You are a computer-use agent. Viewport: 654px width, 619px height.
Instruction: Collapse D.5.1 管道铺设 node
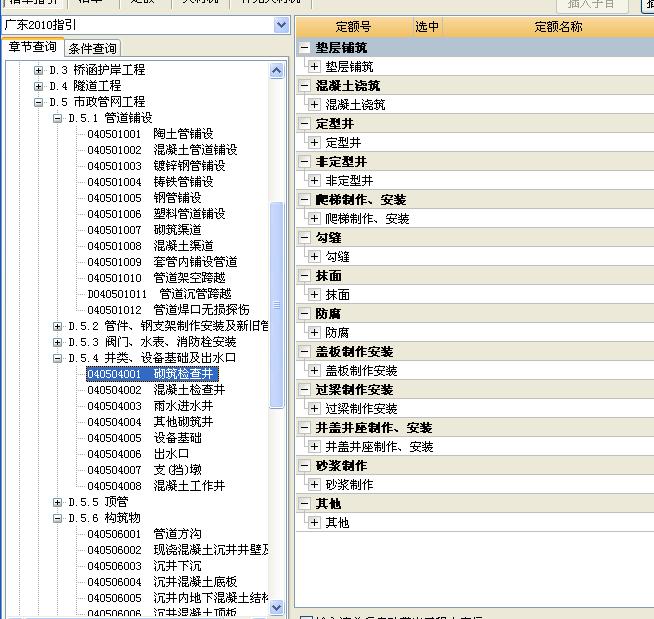point(58,118)
